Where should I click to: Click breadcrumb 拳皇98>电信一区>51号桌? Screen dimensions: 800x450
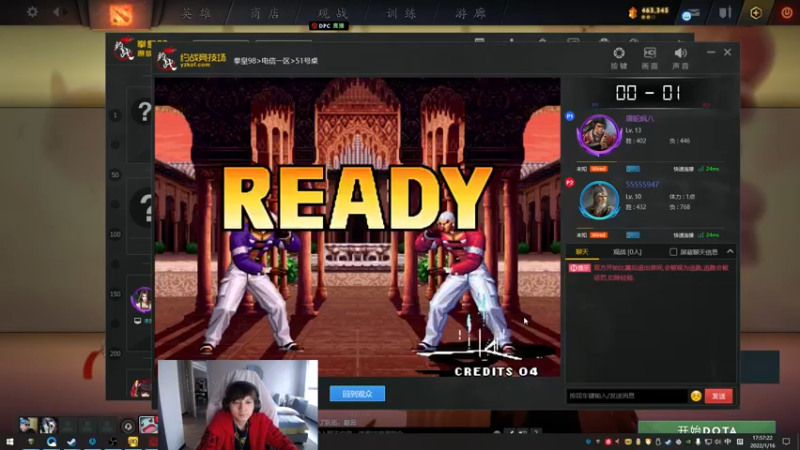(x=276, y=61)
